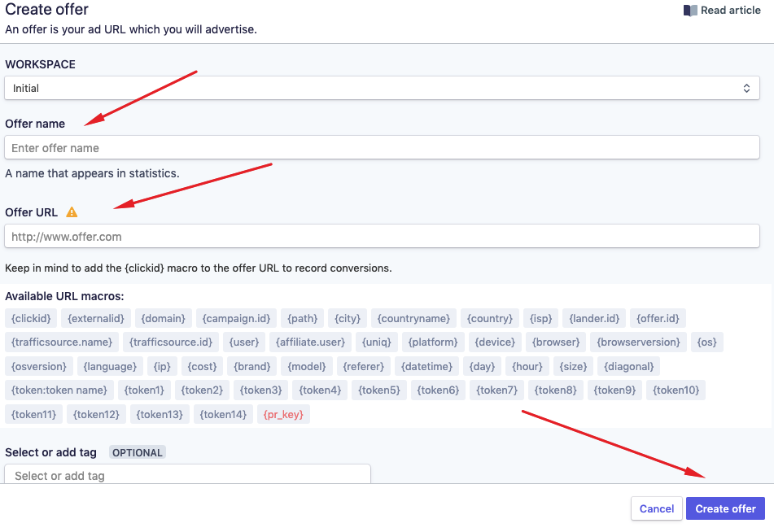Insert the {datetime} macro
Viewport: 774px width, 532px height.
426,365
